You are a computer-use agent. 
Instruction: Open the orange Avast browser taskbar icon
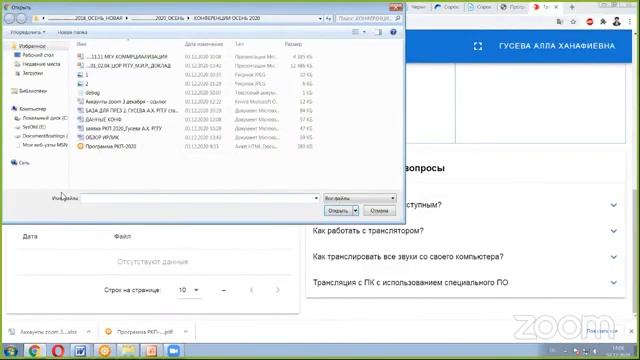tap(104, 351)
